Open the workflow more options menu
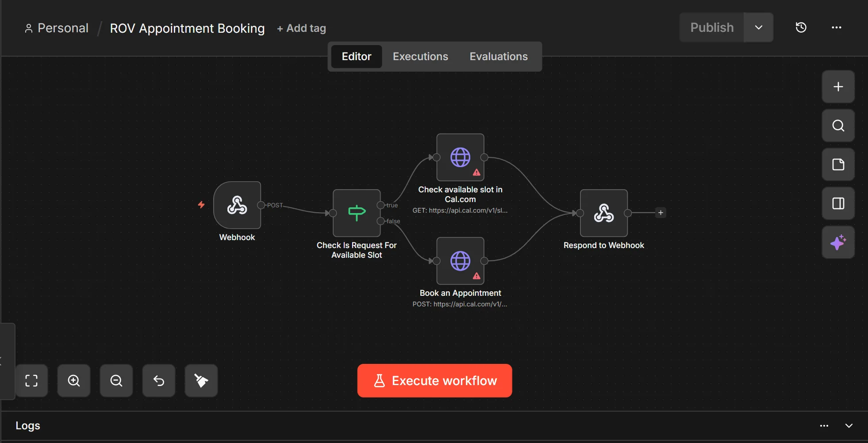Viewport: 868px width, 443px height. [x=837, y=27]
